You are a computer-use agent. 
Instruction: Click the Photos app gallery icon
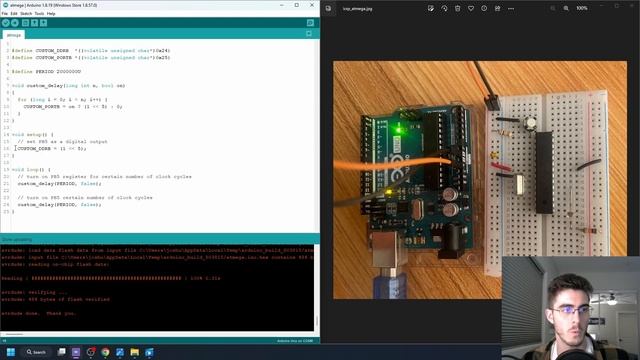click(x=328, y=8)
